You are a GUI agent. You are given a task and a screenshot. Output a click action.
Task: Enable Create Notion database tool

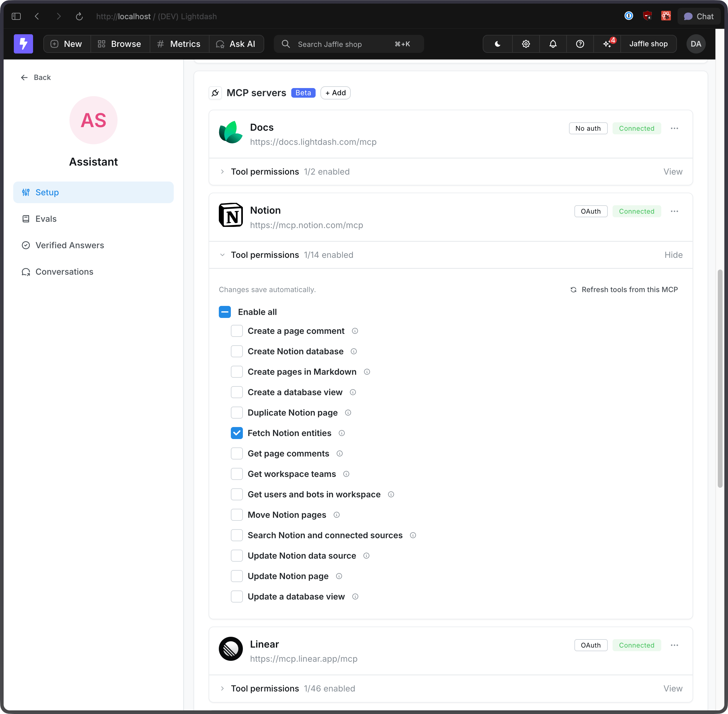tap(237, 351)
